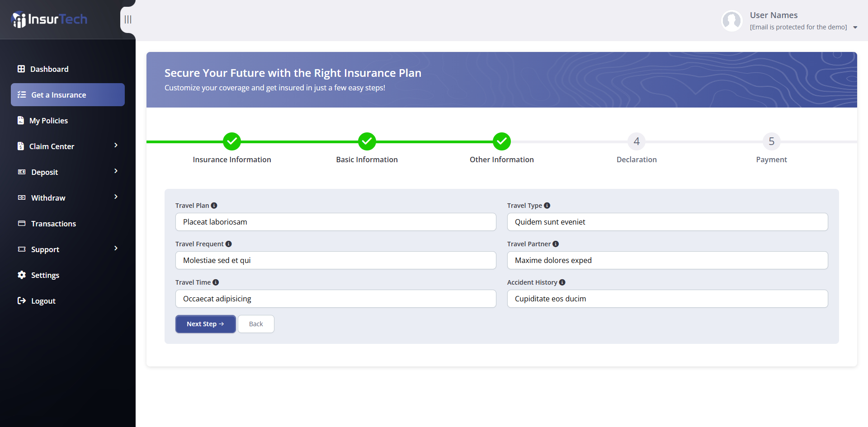
Task: Click the Accident History info icon
Action: click(562, 282)
